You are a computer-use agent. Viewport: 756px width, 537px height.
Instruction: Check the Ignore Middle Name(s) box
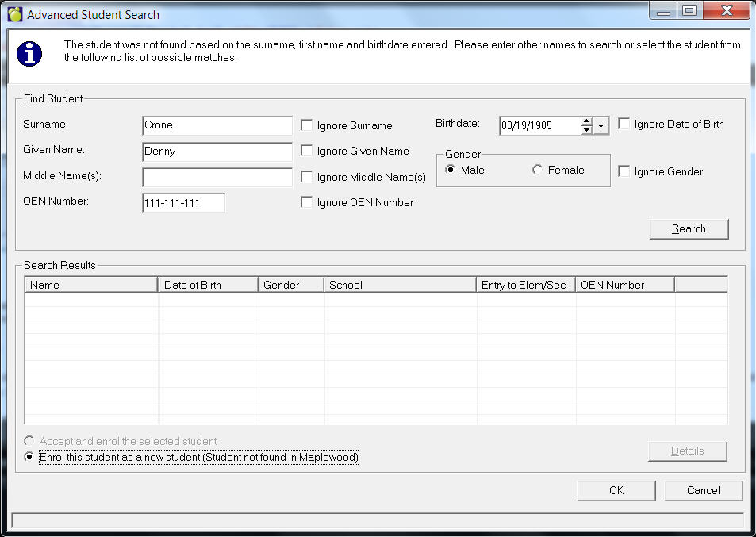point(307,177)
